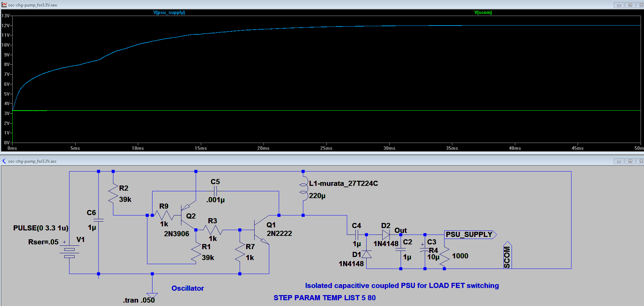Click the 25ms time axis label
Viewport: 644px width, 306px height.
tap(326, 148)
